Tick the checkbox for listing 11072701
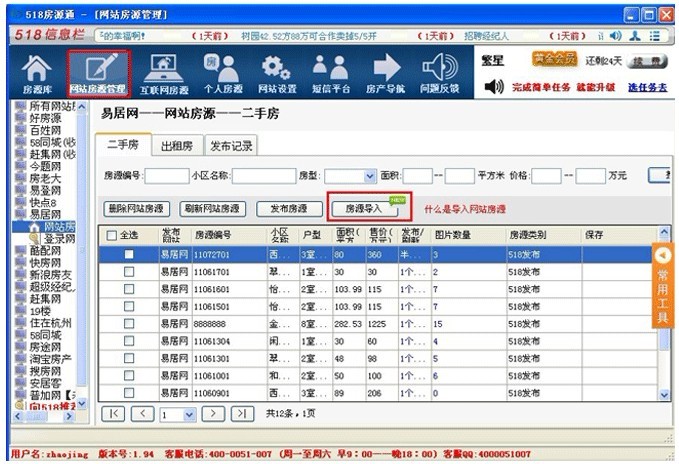 point(129,255)
